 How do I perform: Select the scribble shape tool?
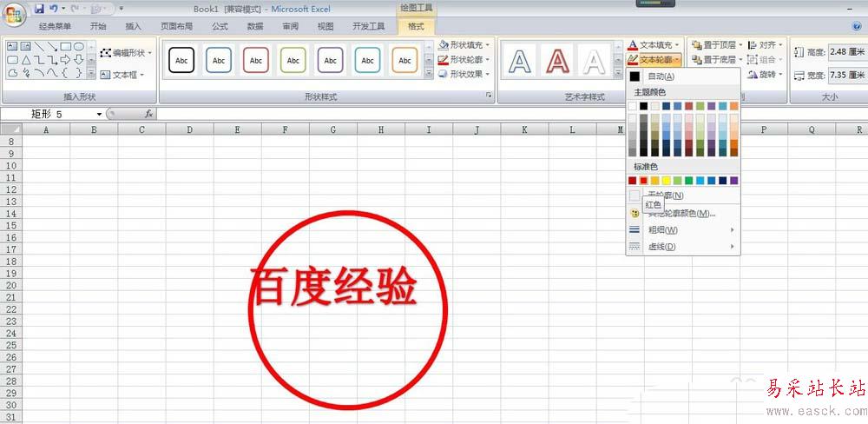pos(25,73)
